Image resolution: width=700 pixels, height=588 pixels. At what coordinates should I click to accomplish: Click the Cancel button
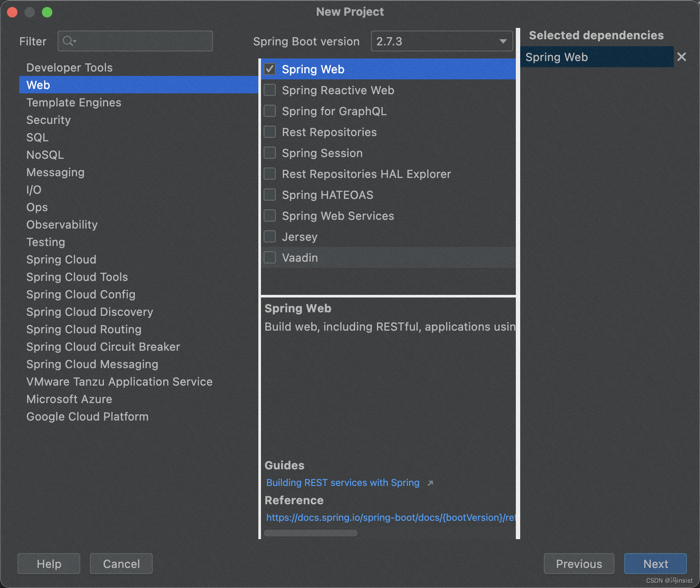tap(121, 564)
